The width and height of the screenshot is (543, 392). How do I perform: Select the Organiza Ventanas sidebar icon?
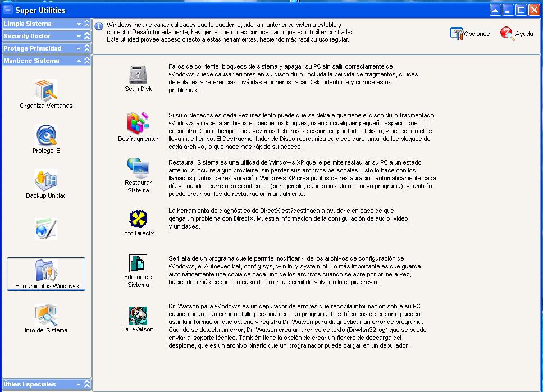pyautogui.click(x=46, y=90)
